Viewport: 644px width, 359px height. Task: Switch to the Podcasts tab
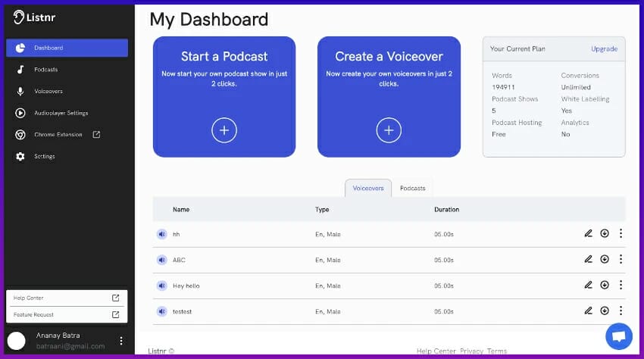point(412,188)
